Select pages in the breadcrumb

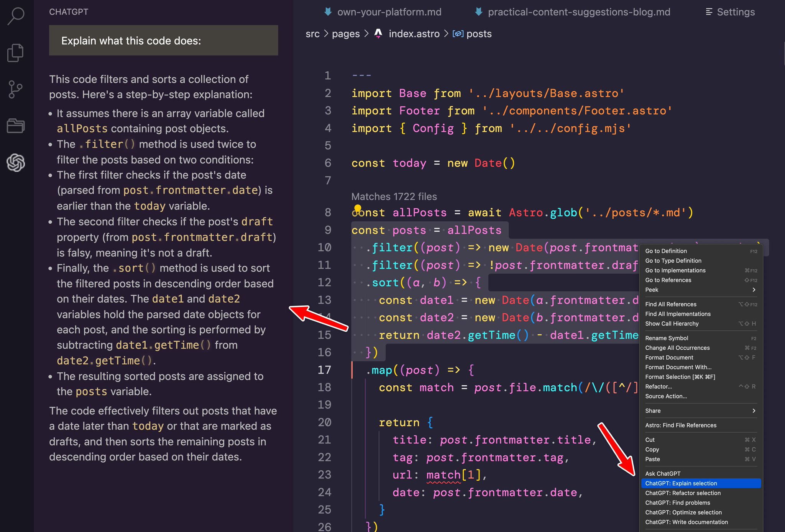click(346, 34)
